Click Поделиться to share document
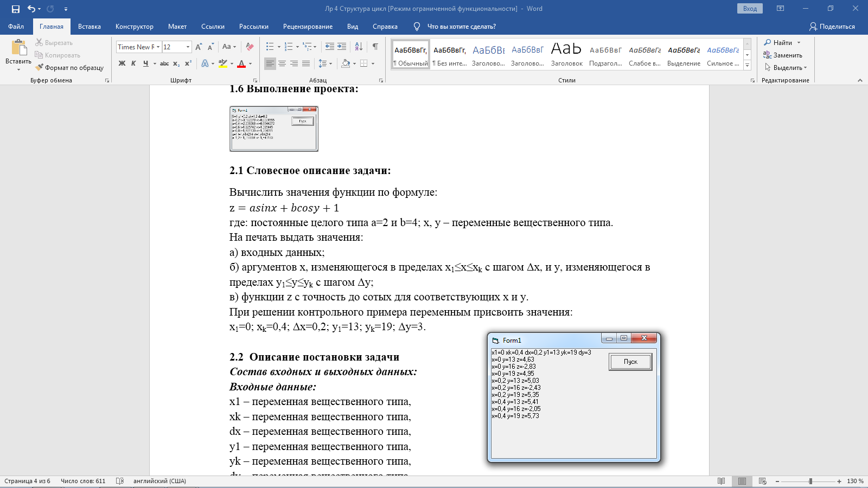 pyautogui.click(x=832, y=27)
